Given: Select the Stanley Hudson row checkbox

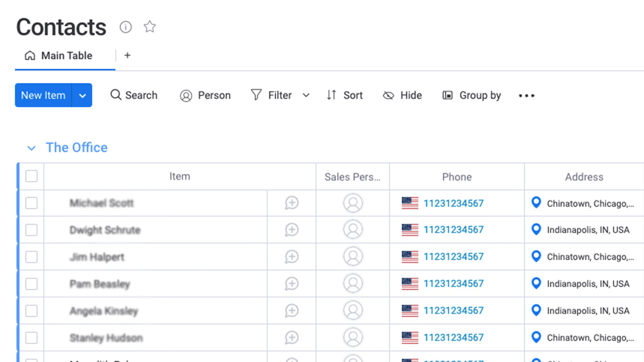Looking at the screenshot, I should pos(31,337).
